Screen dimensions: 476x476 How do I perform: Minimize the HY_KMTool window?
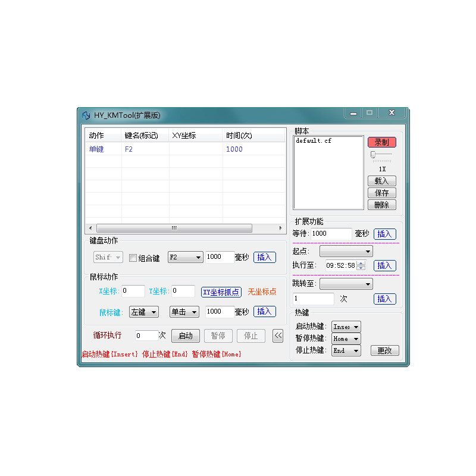click(353, 113)
